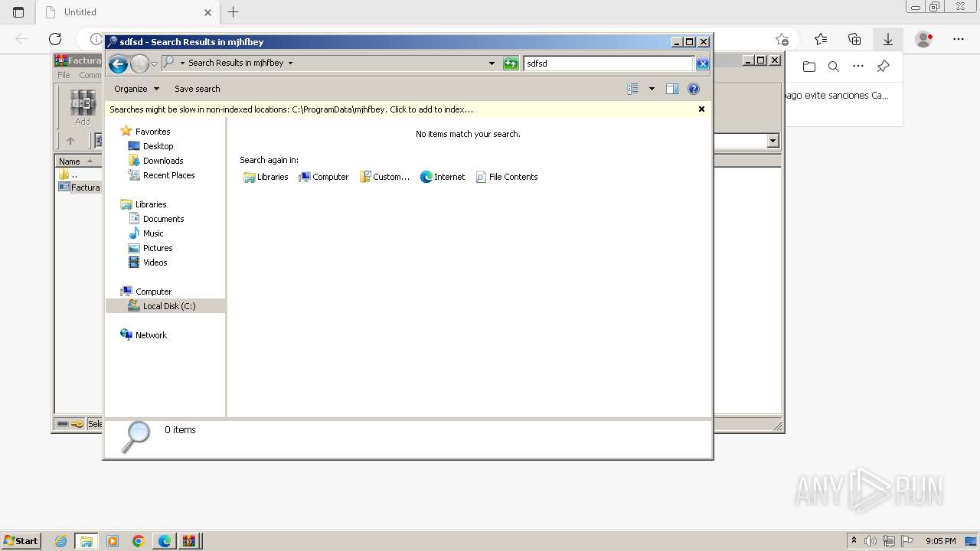
Task: Change view using the view icon
Action: coord(632,89)
